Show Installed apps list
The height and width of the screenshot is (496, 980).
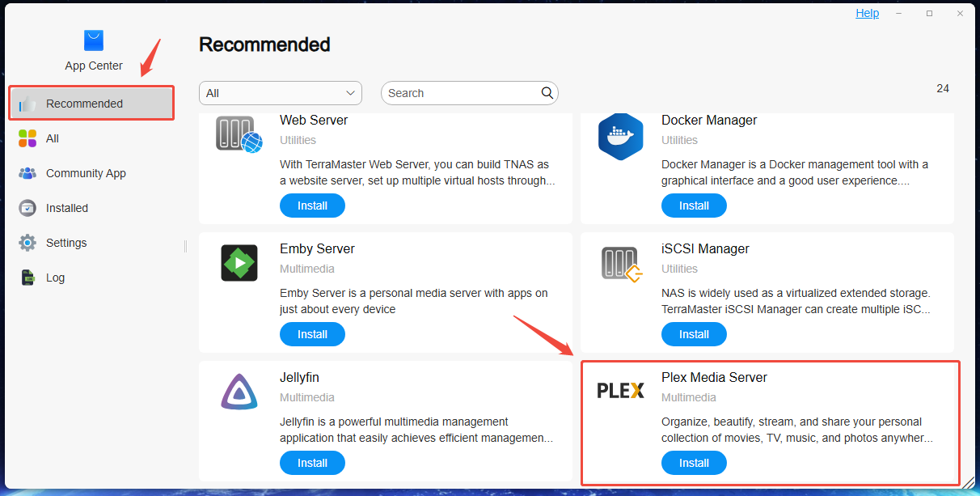[x=91, y=208]
